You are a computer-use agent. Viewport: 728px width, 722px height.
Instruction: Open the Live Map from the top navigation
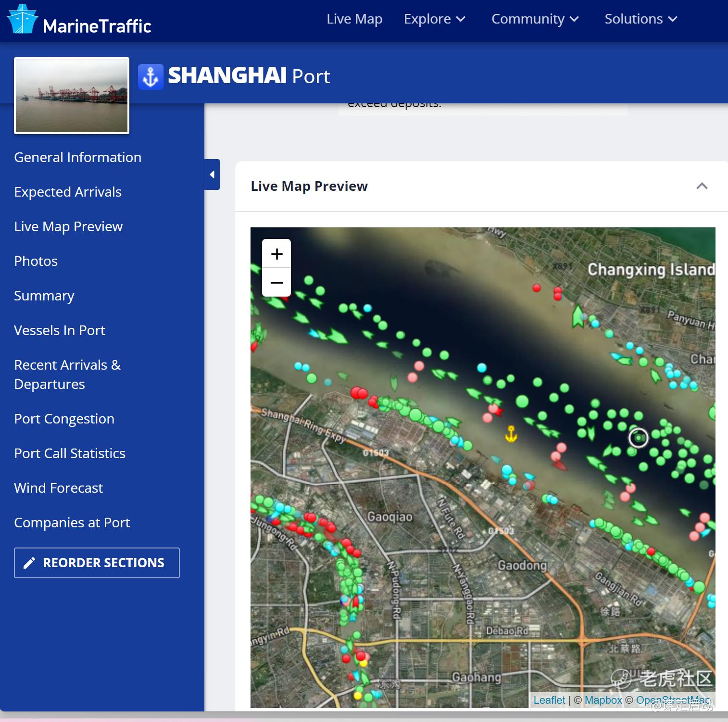point(354,19)
